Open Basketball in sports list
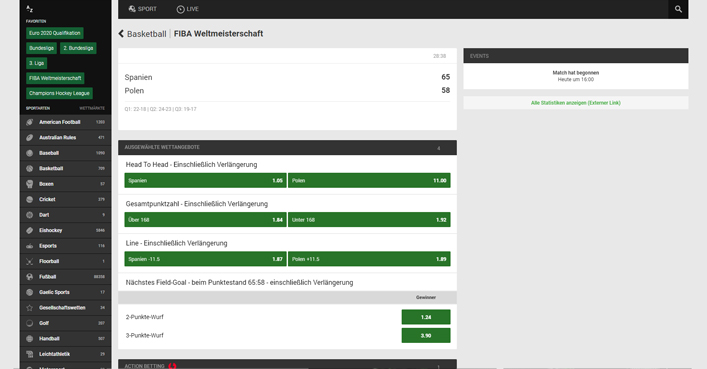 pyautogui.click(x=65, y=169)
